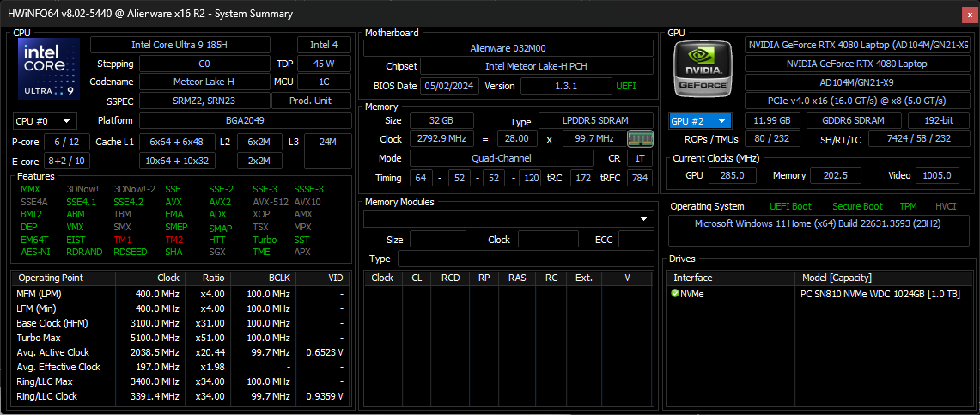The height and width of the screenshot is (415, 980).
Task: Click the 192-bit bus width value
Action: 939,120
